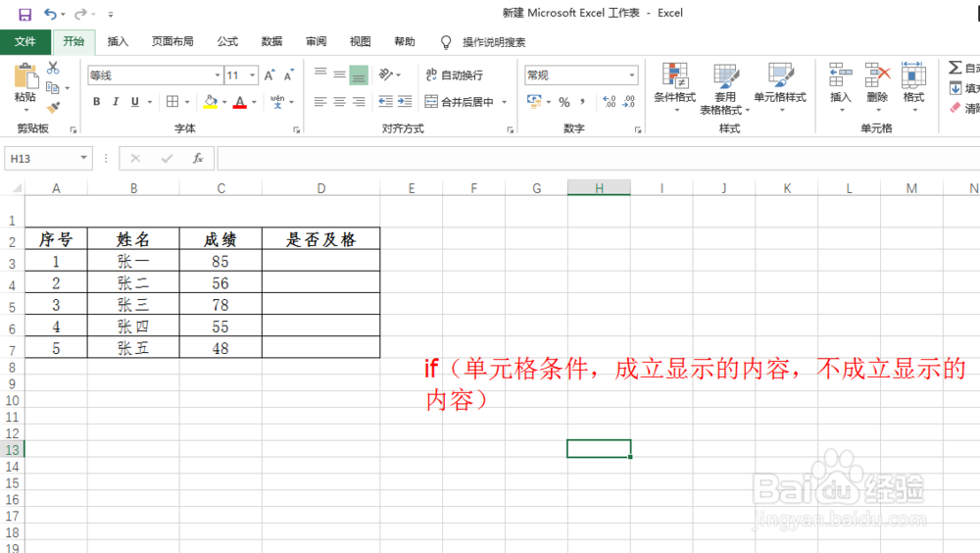The image size is (980, 553).
Task: Expand the underline style dropdown arrow
Action: tap(149, 101)
